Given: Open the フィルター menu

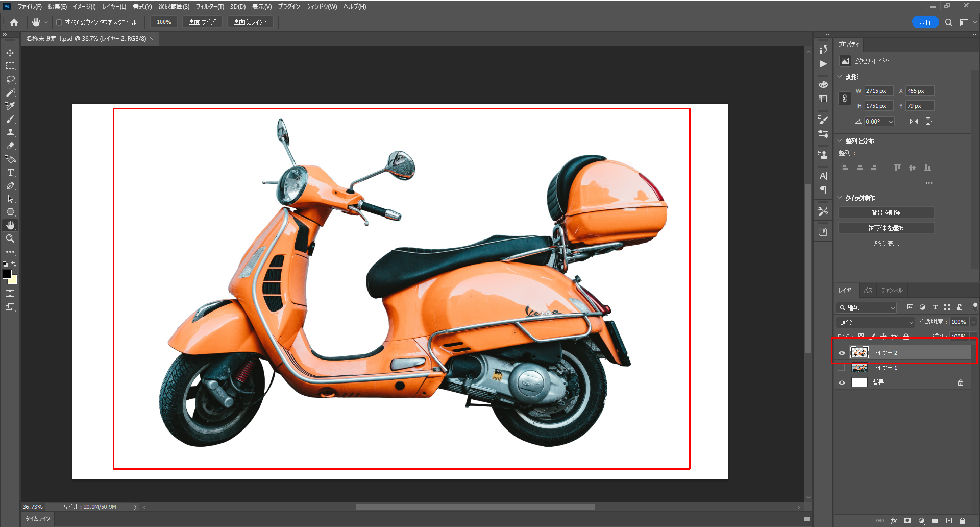Looking at the screenshot, I should coord(209,7).
